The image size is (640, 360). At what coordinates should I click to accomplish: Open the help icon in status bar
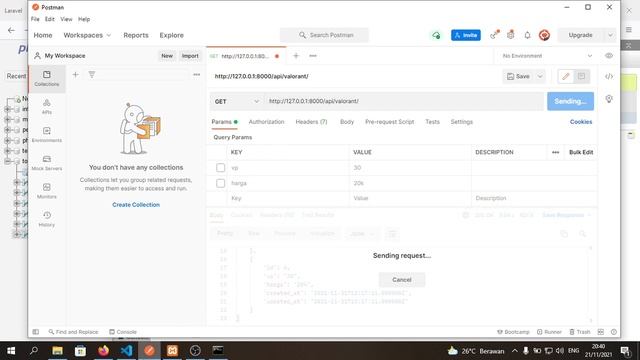[613, 332]
